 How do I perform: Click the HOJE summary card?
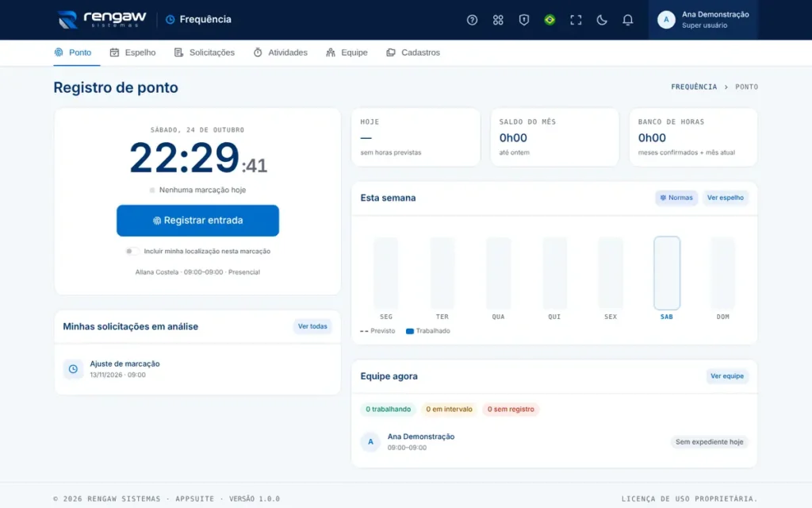click(x=416, y=137)
